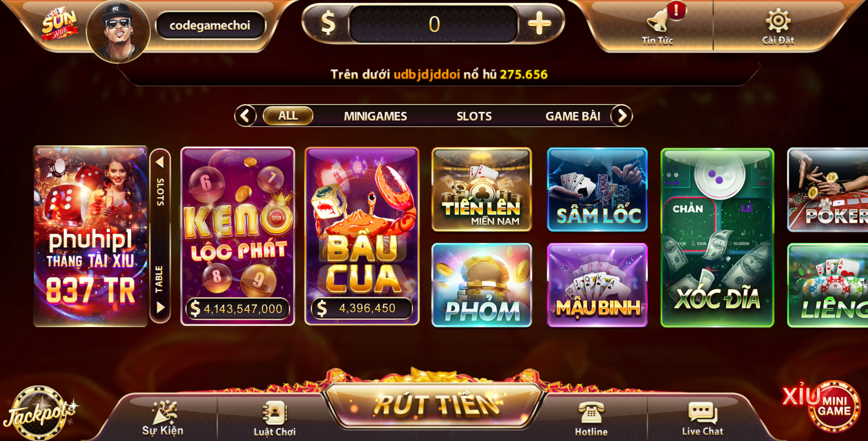Go back with left category chevron
Viewport: 868px width, 441px height.
click(245, 116)
